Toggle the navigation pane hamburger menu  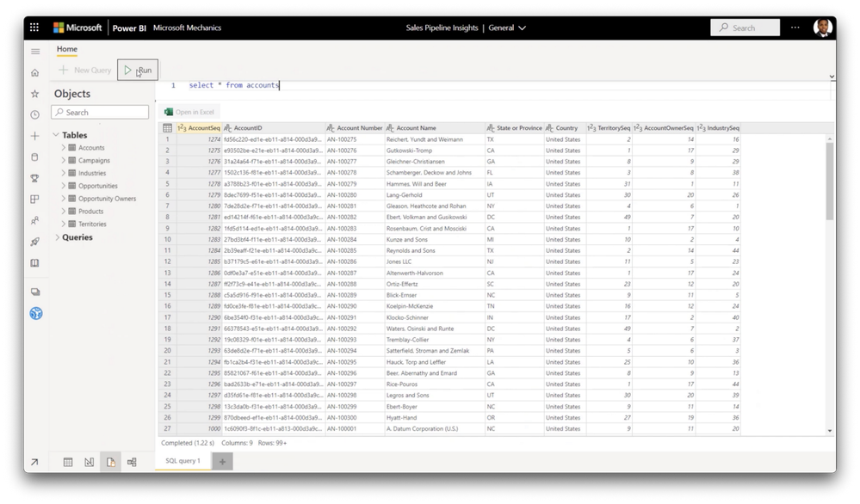(35, 52)
